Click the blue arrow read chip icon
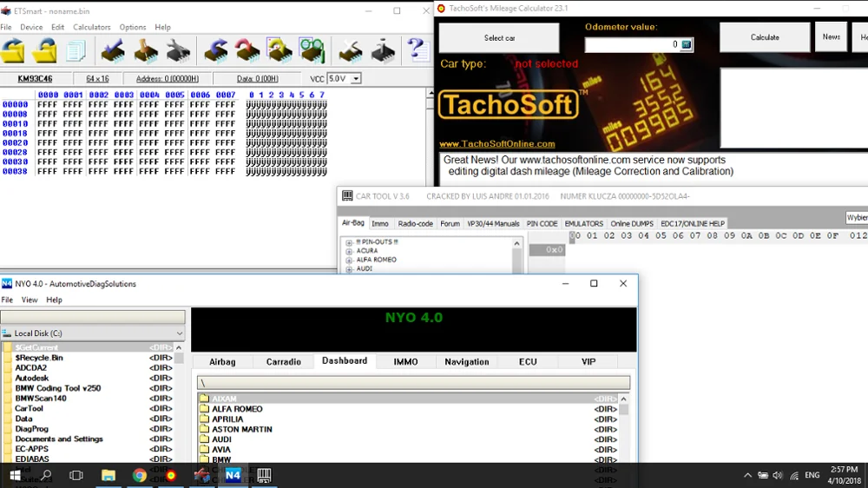 click(x=215, y=51)
